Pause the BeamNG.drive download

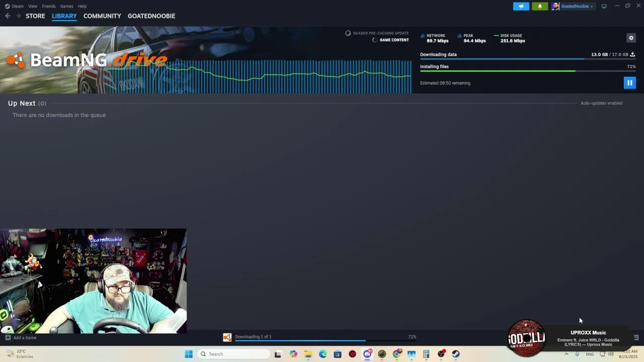click(629, 82)
